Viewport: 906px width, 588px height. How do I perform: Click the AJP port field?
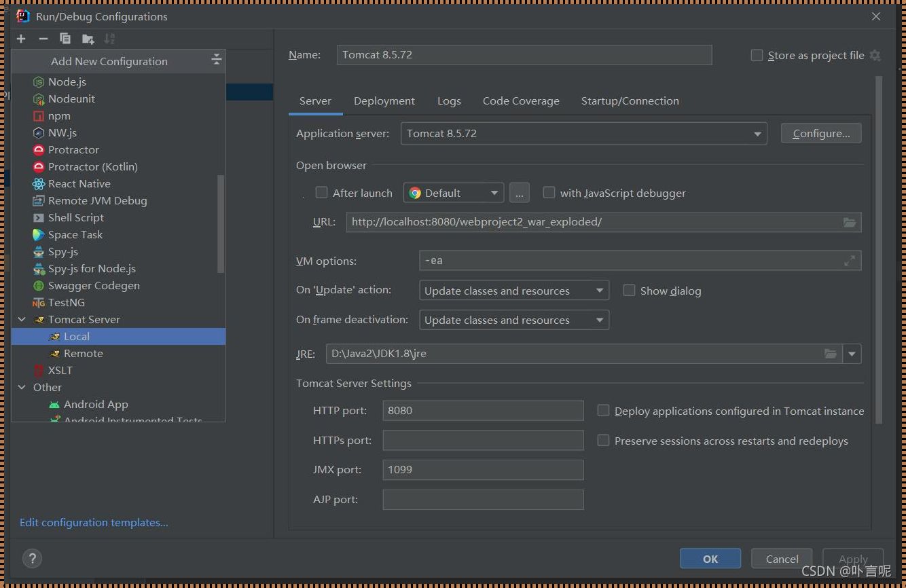point(483,499)
